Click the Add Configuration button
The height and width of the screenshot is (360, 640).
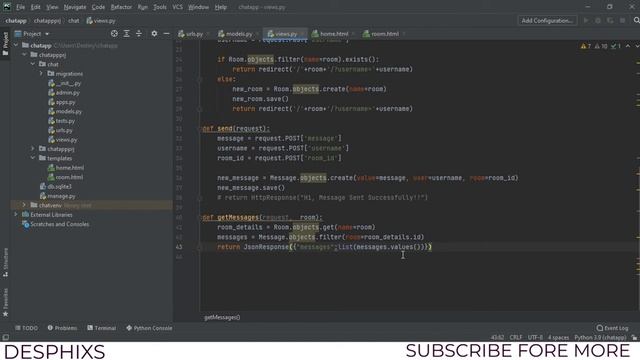pyautogui.click(x=547, y=20)
